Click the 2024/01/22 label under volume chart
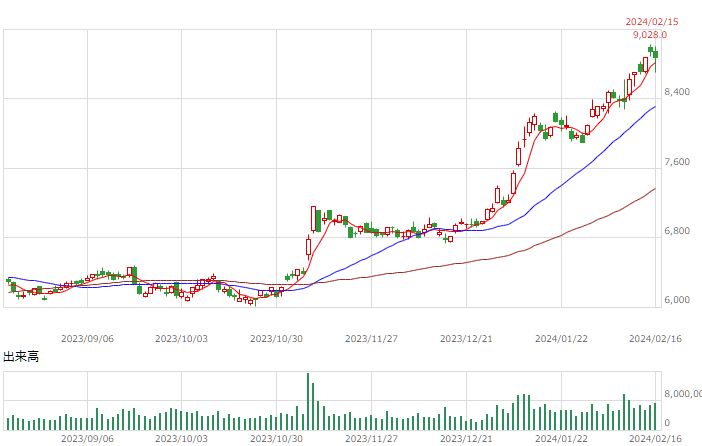 [561, 438]
